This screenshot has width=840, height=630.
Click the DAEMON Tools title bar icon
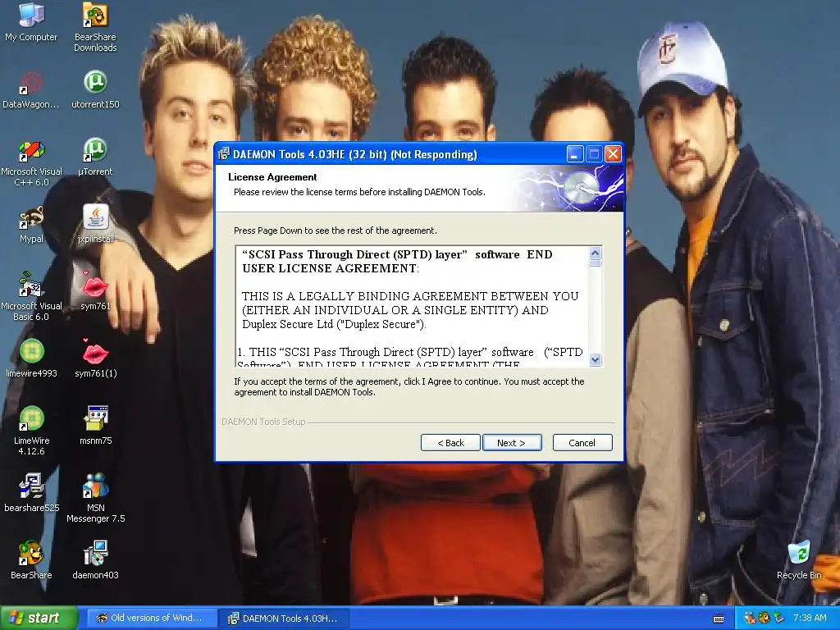pyautogui.click(x=223, y=154)
